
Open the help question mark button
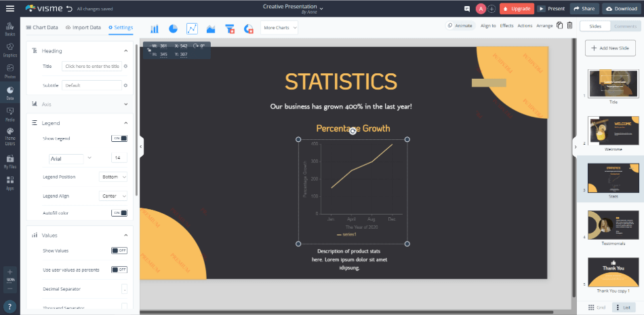(10, 306)
